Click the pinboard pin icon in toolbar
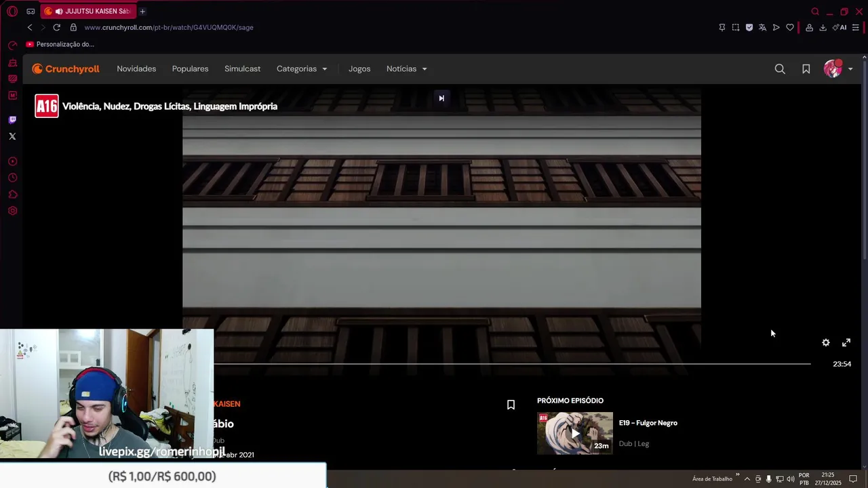The width and height of the screenshot is (868, 488). point(722,27)
